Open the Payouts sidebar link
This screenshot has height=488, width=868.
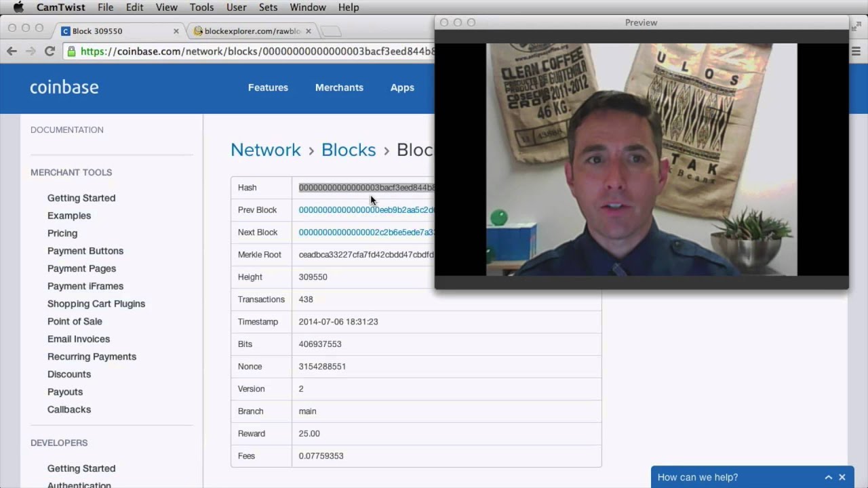[x=65, y=392]
